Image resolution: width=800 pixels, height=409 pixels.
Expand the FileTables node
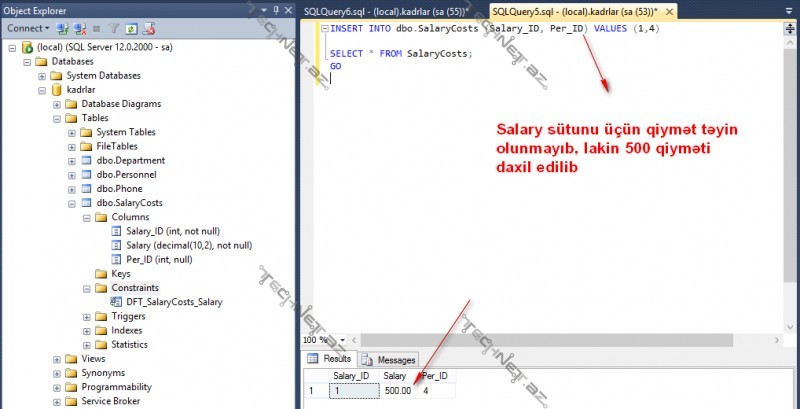click(71, 147)
